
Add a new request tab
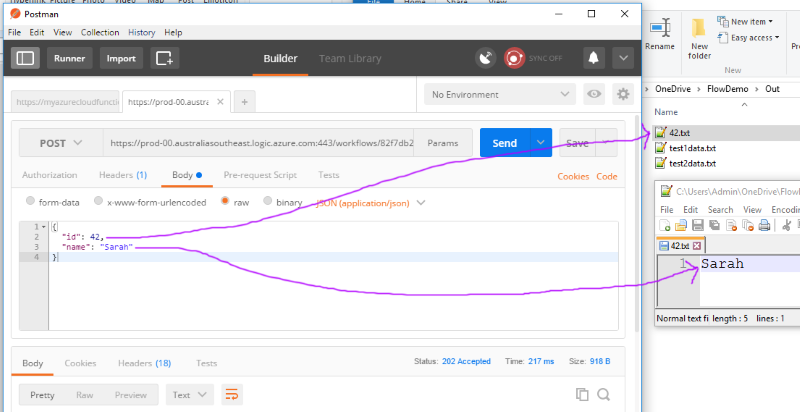(244, 102)
